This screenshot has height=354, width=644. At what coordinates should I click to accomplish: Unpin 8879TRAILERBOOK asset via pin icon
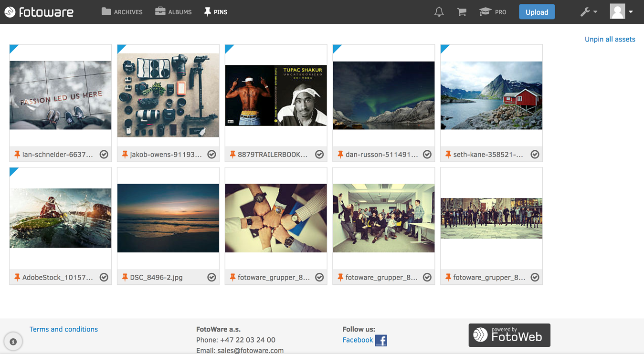(232, 154)
